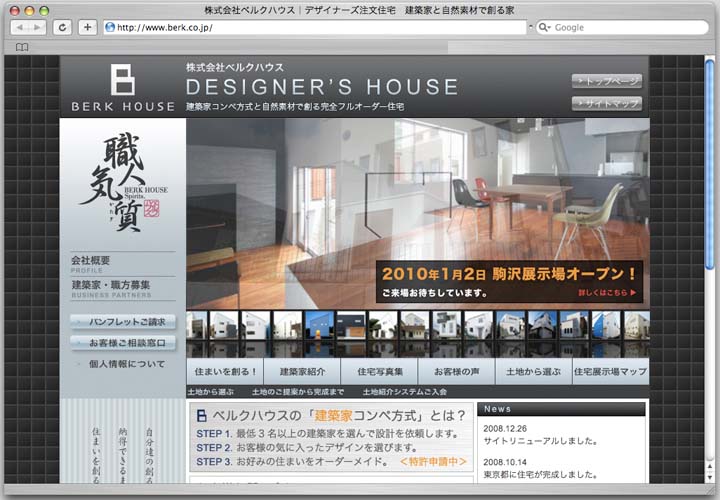Select the 住まいを創る！ navigation tab
Image resolution: width=720 pixels, height=500 pixels.
click(x=224, y=371)
